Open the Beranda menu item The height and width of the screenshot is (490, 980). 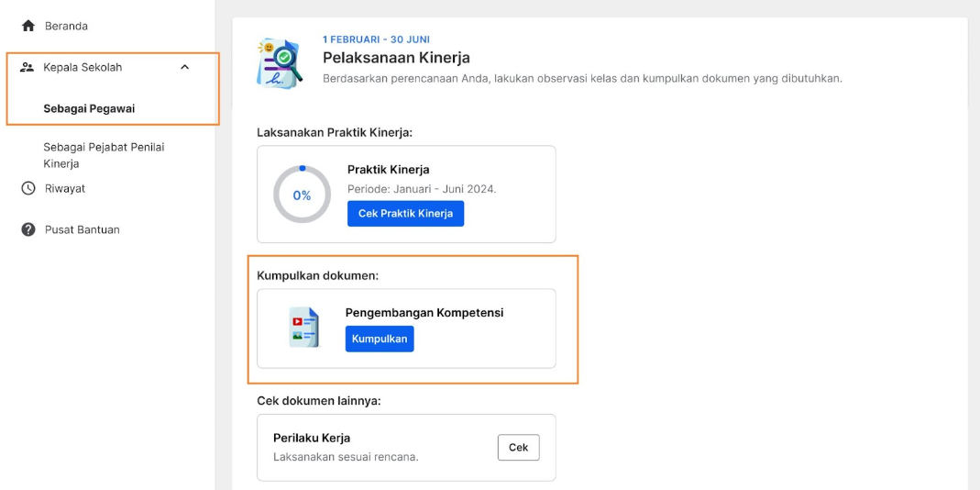point(66,27)
